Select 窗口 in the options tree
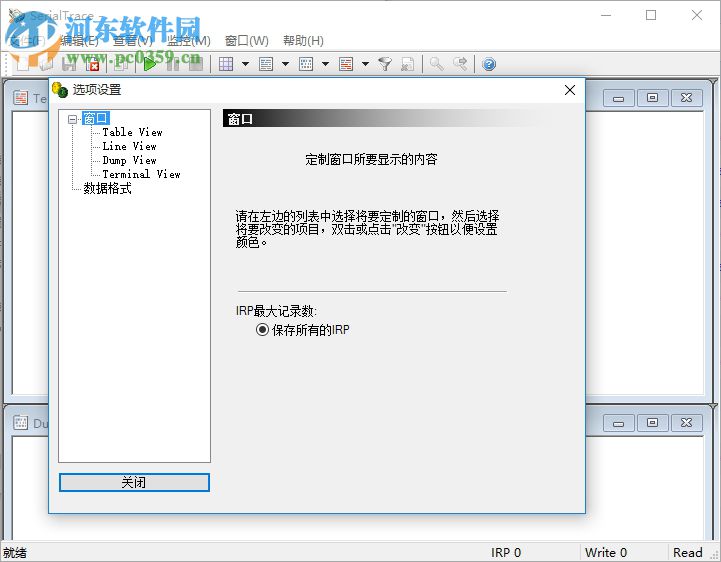Screen dimensions: 721x562 (96, 119)
